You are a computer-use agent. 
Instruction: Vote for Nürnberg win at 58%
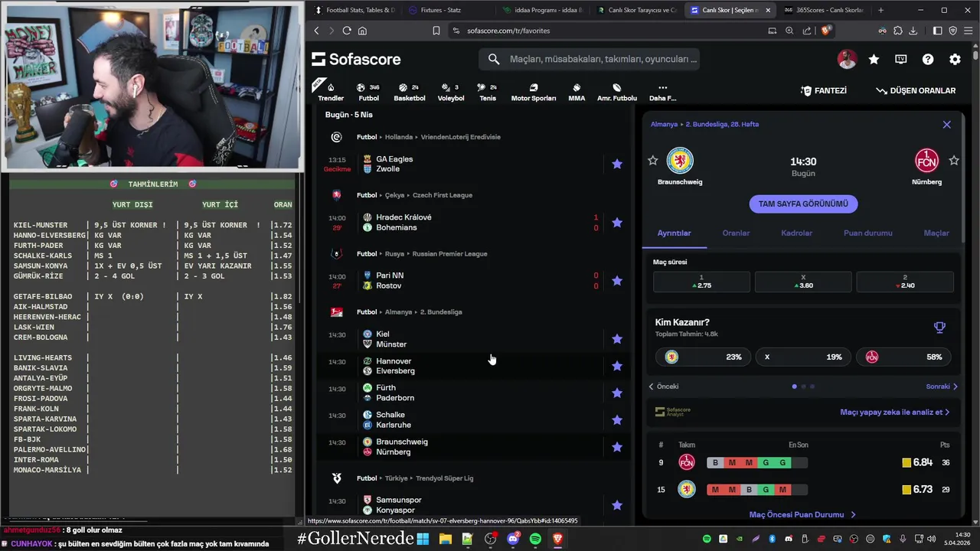[903, 357]
